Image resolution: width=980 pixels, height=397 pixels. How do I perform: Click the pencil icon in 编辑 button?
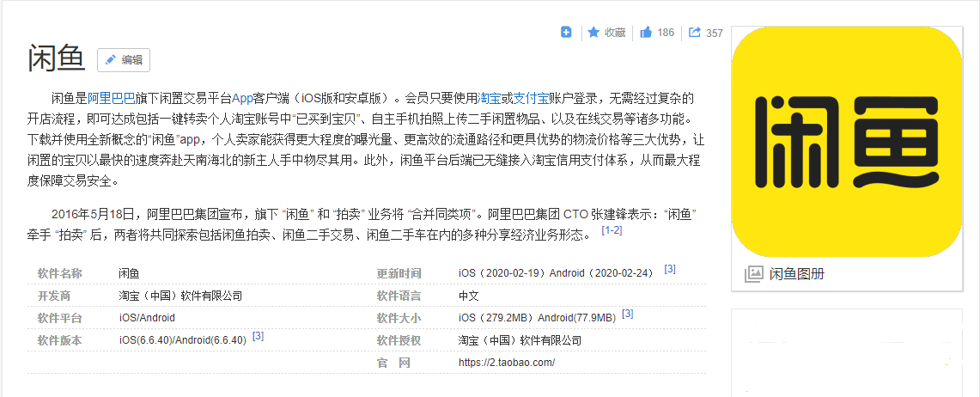tap(110, 60)
